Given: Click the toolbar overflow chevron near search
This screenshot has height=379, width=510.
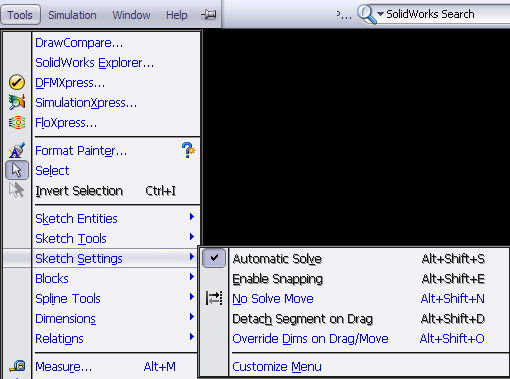Looking at the screenshot, I should pyautogui.click(x=344, y=15).
